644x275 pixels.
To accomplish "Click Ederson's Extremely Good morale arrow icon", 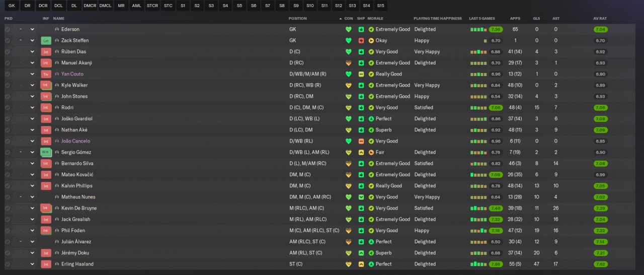I will pyautogui.click(x=371, y=29).
